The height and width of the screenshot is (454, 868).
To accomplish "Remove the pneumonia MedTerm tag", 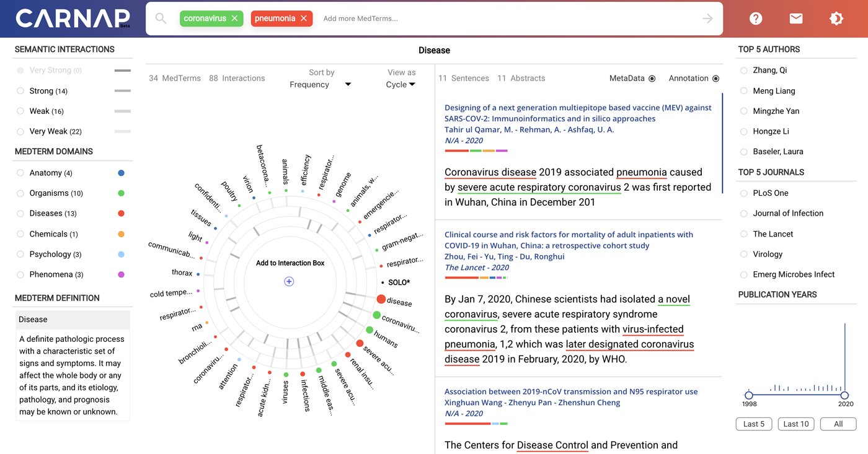I will coord(304,19).
